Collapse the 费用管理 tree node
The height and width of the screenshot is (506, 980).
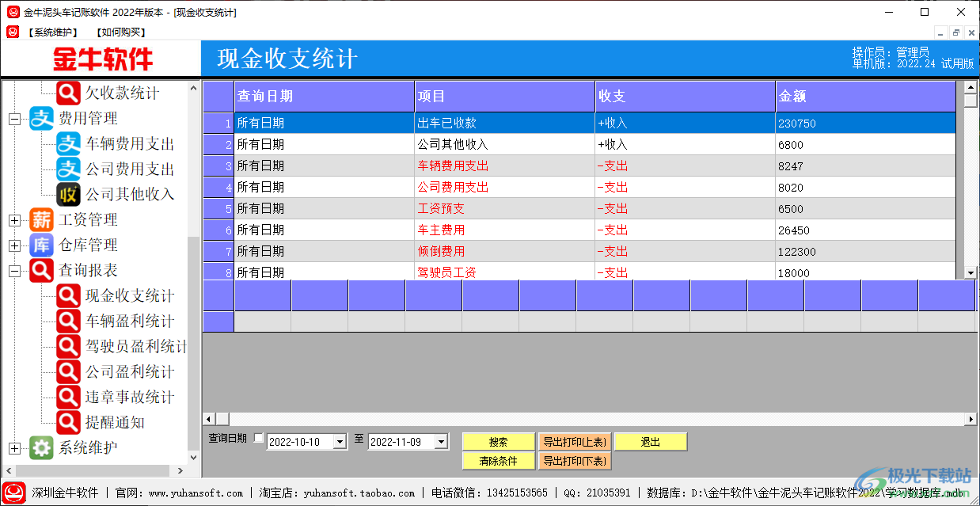pyautogui.click(x=14, y=119)
